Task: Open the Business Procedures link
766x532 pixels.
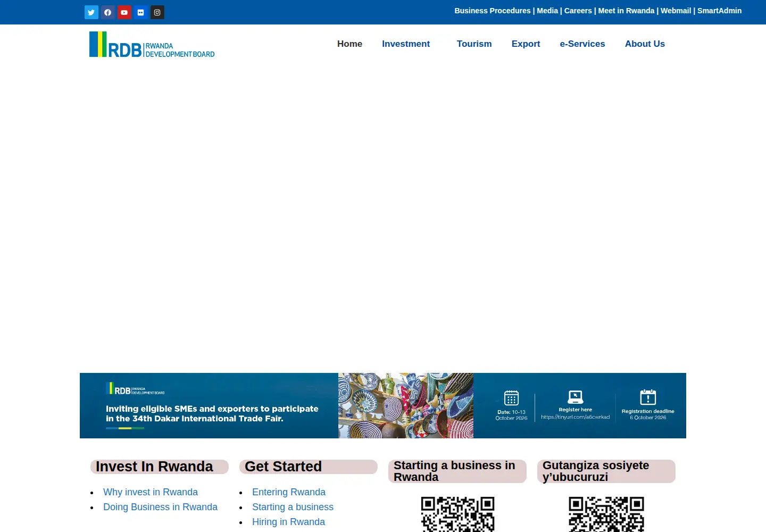Action: [x=493, y=11]
